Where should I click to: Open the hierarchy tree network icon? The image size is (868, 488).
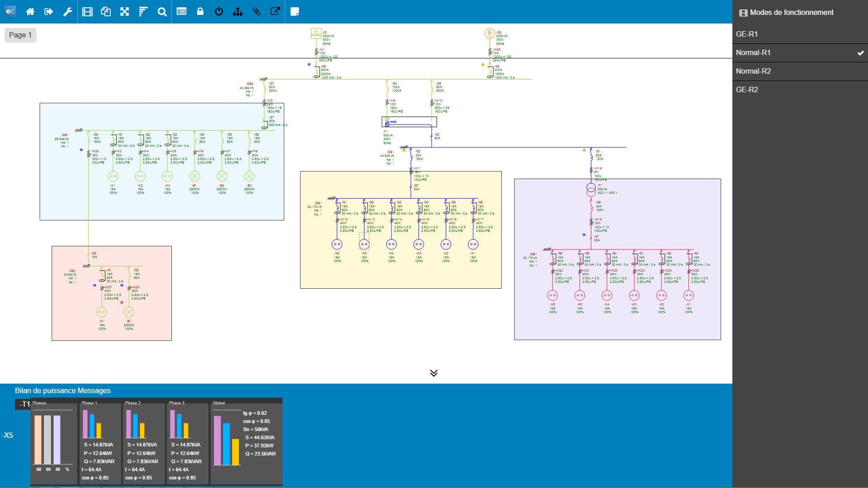point(237,12)
